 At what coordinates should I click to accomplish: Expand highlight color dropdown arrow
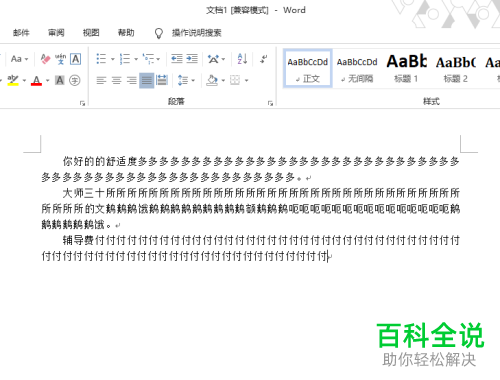point(24,81)
